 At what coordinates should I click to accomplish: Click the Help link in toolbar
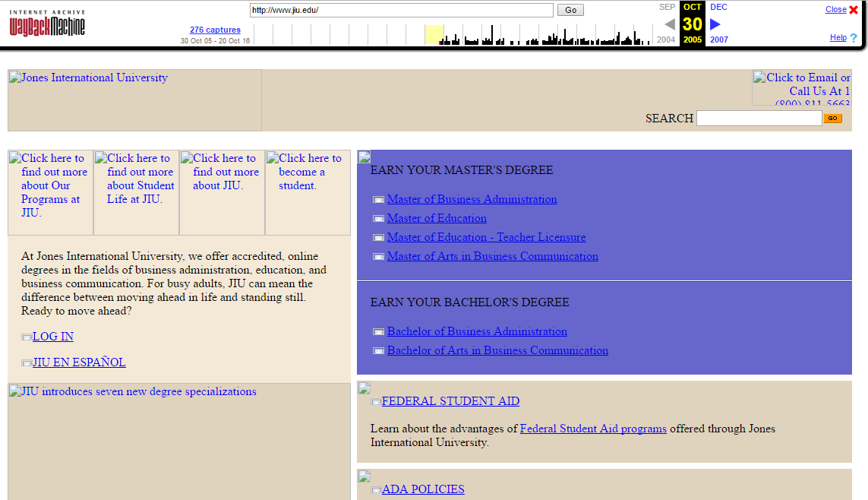click(838, 38)
